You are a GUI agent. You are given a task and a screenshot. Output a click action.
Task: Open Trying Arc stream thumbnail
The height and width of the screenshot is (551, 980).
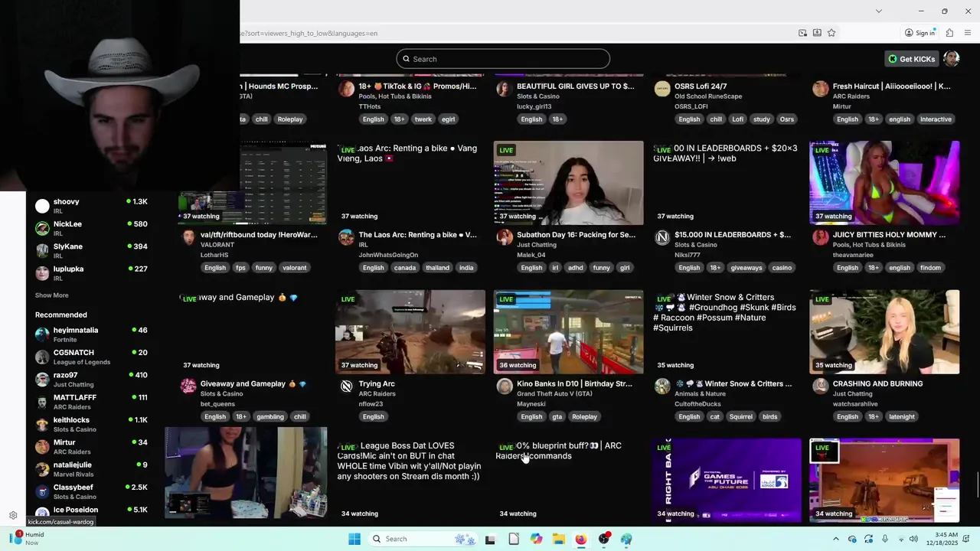point(410,331)
